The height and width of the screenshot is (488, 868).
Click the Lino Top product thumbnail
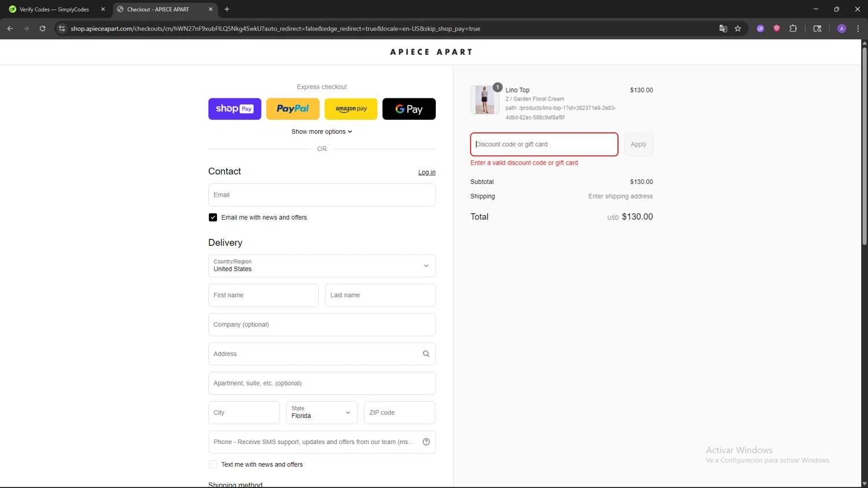[485, 100]
